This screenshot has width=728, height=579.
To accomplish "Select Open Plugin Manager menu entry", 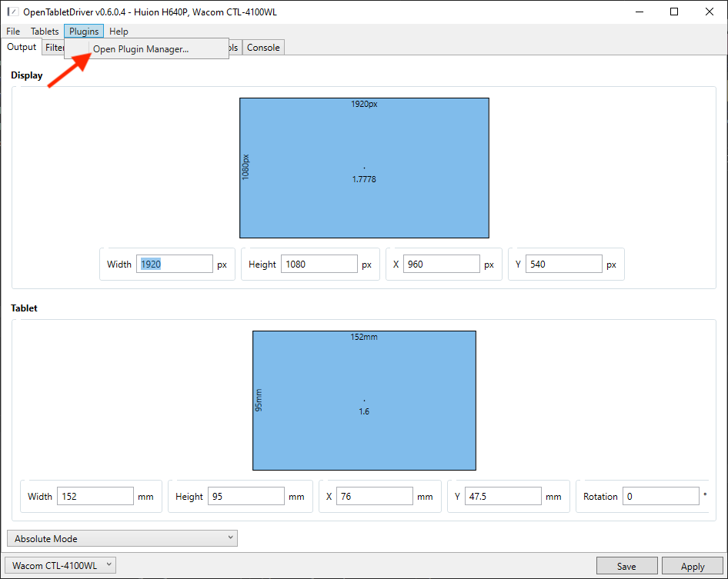I will (x=140, y=49).
